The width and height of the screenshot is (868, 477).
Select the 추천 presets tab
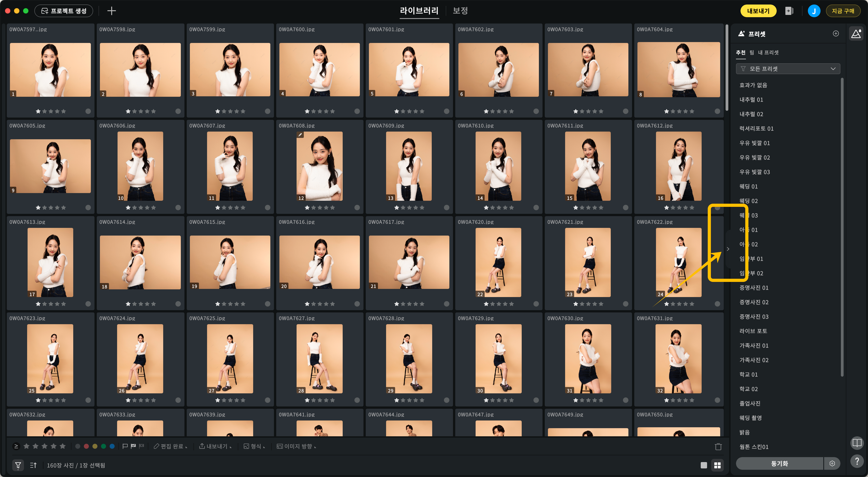(x=741, y=53)
